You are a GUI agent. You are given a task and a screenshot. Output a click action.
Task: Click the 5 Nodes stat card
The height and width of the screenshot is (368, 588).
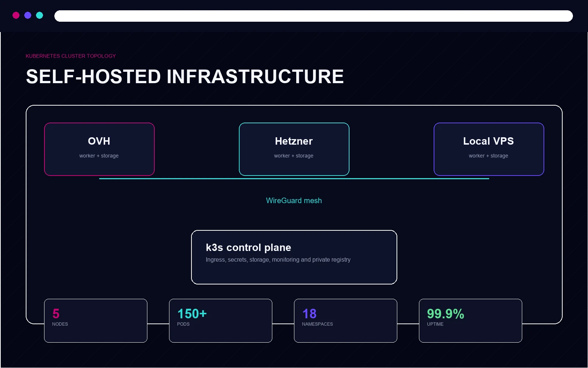[96, 321]
